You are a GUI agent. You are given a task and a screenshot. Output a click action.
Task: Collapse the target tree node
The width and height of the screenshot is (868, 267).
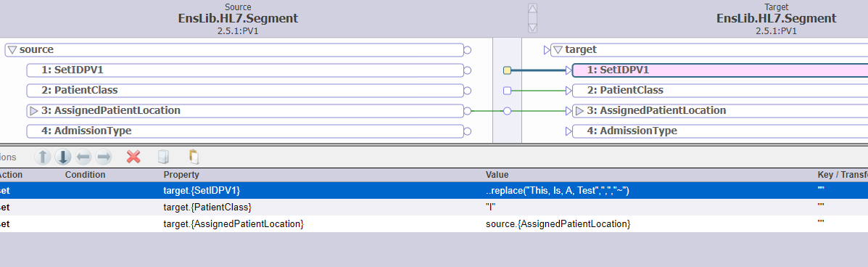558,50
